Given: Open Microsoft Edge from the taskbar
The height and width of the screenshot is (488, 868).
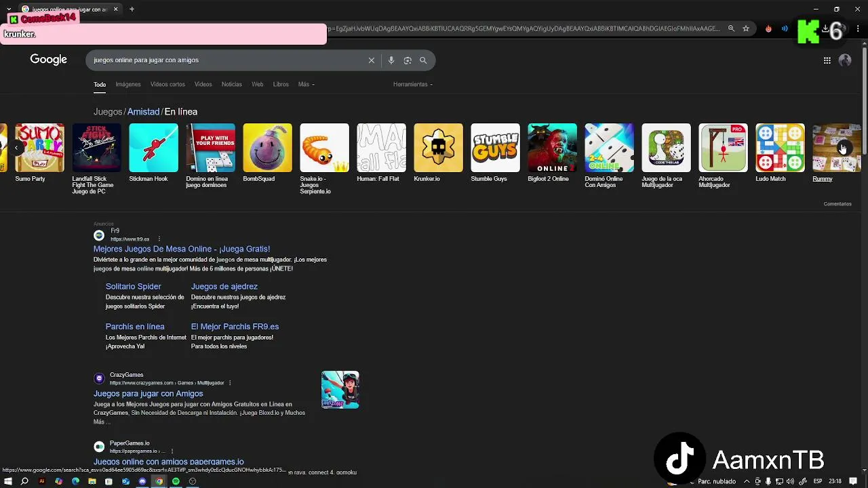Looking at the screenshot, I should pos(75,481).
